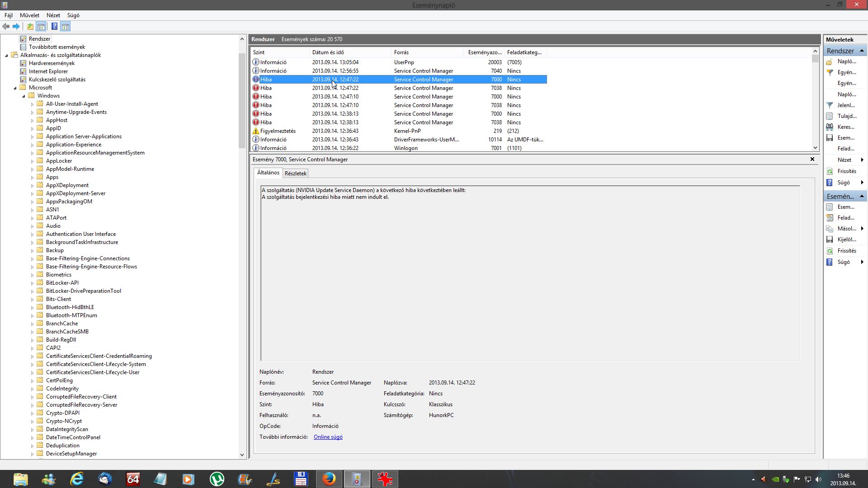
Task: Sort by the Szint column header
Action: pos(280,52)
